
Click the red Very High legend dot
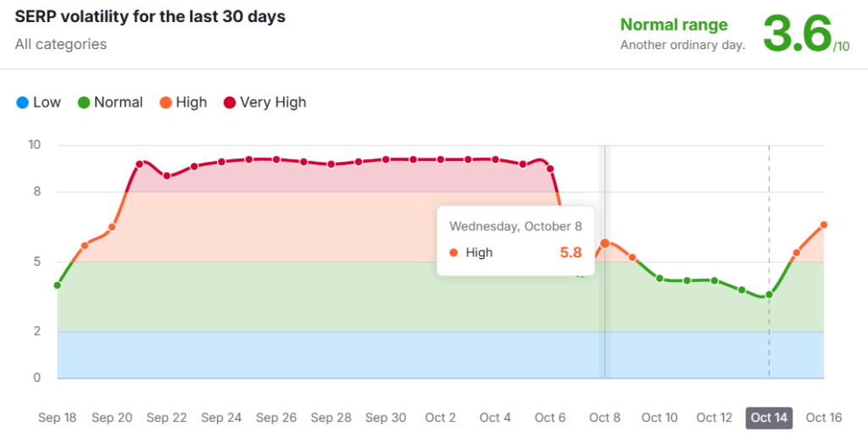click(x=230, y=102)
